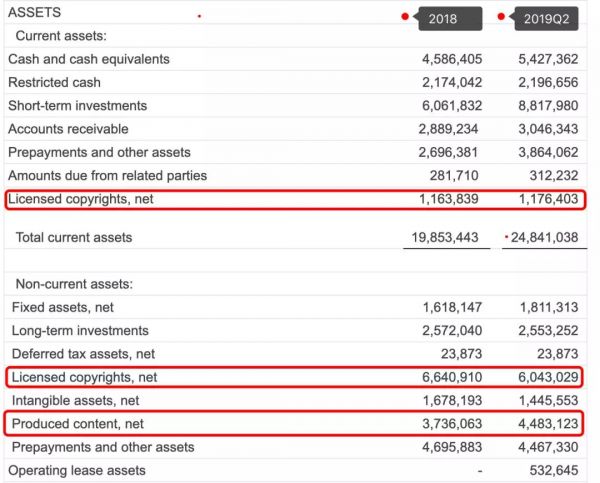
Task: Click Licensed copyrights, net in current assets
Action: [x=81, y=200]
